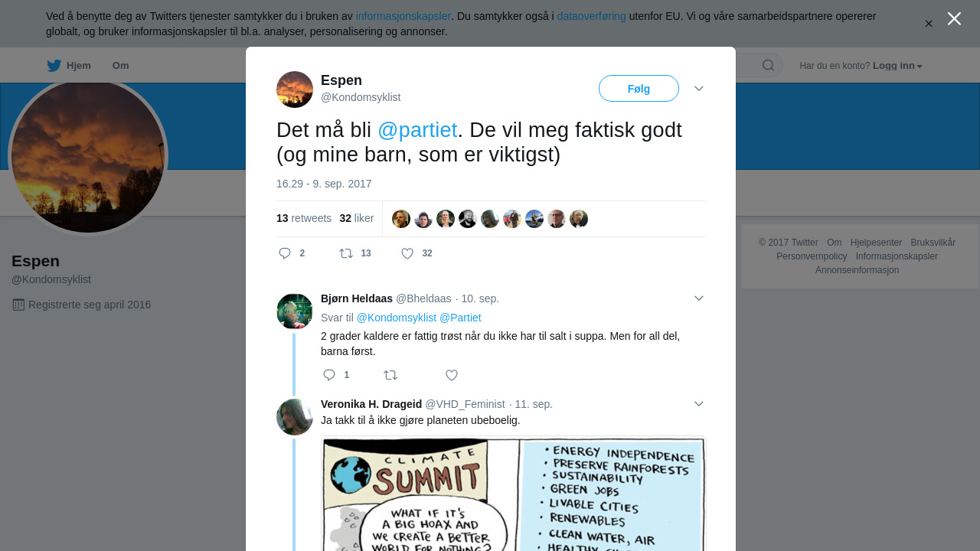
Task: Open the chevron menu on Veronika's reply
Action: point(699,403)
